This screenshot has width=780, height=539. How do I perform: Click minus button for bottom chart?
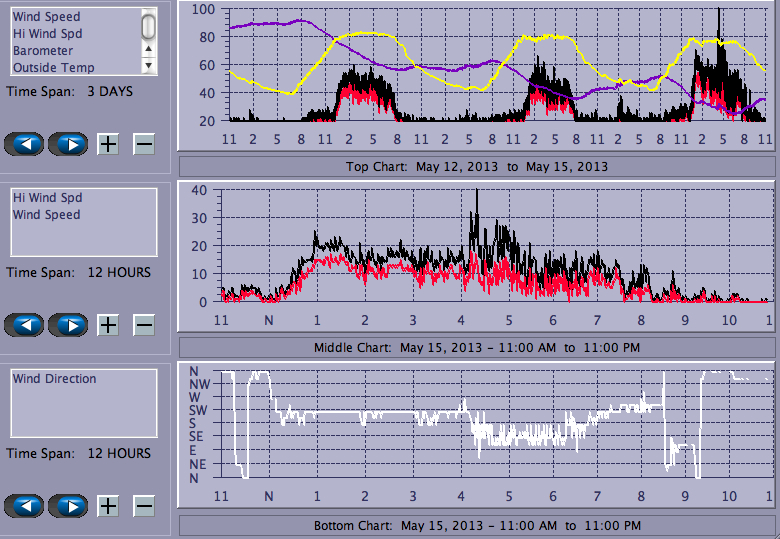[144, 506]
